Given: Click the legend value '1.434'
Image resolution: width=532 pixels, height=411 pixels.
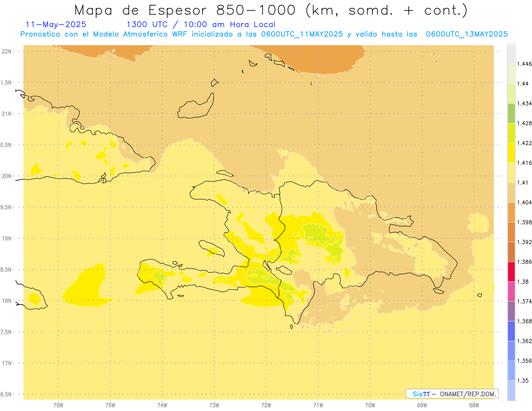Looking at the screenshot, I should pyautogui.click(x=525, y=103).
